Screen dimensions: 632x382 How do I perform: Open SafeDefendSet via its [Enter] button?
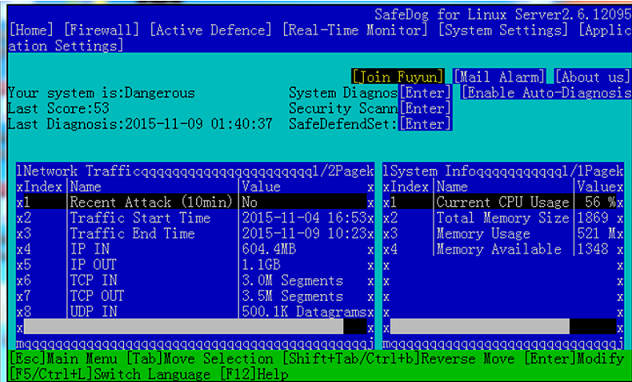pyautogui.click(x=425, y=124)
